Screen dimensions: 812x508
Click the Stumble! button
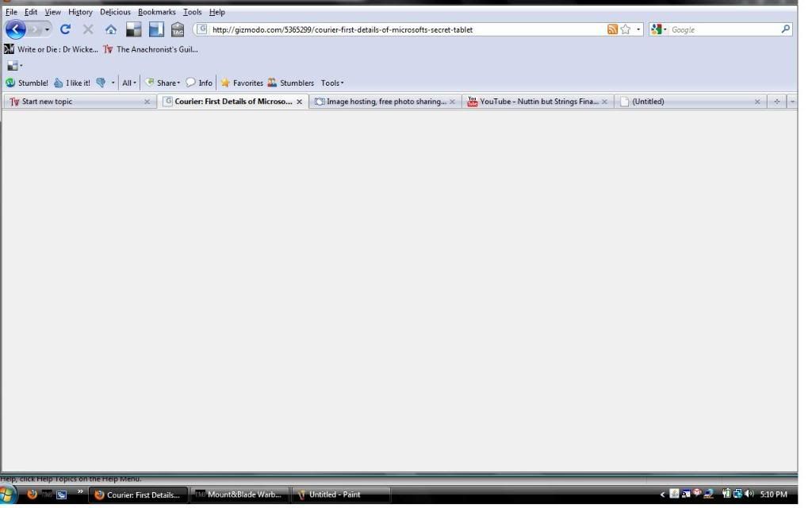27,83
